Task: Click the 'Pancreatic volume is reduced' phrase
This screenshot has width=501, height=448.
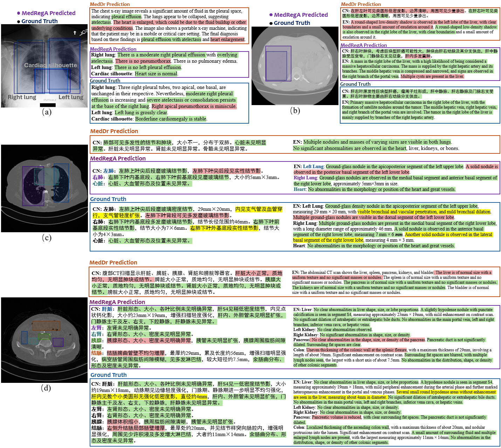Action: pyautogui.click(x=337, y=418)
